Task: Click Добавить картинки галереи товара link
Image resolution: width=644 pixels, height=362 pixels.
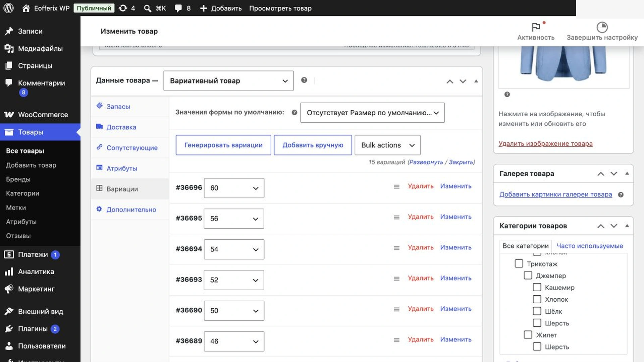Action: coord(555,194)
